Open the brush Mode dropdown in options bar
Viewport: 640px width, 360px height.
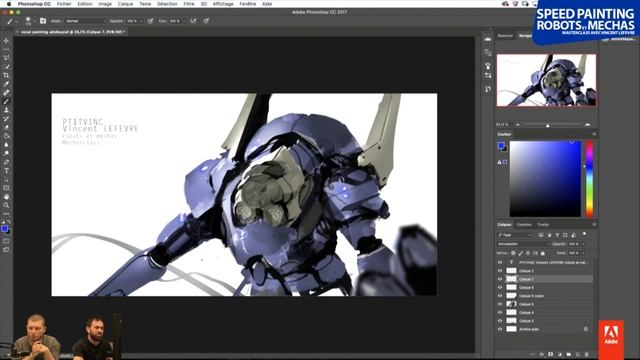point(85,21)
